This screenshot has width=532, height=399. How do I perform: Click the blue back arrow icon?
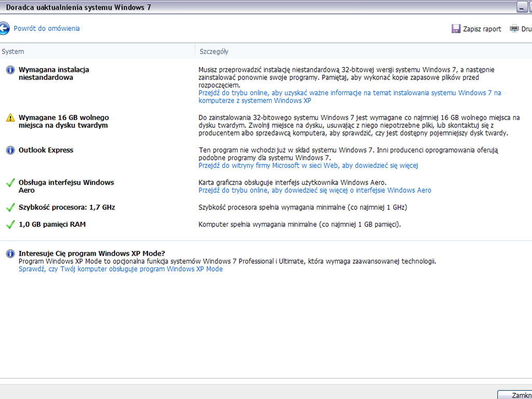[4, 29]
